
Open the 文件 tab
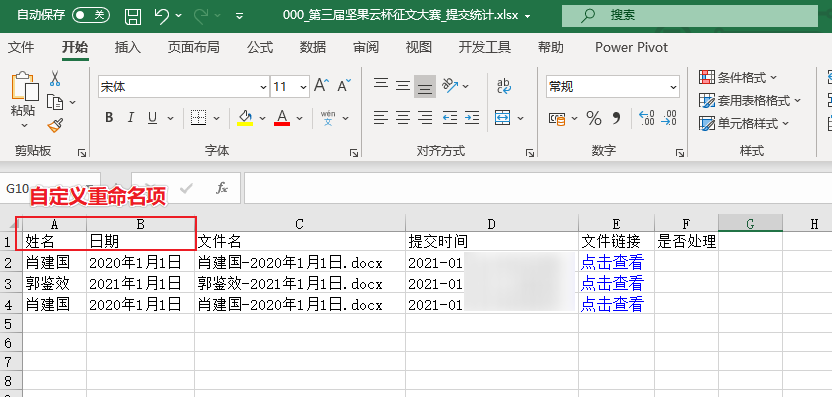21,47
